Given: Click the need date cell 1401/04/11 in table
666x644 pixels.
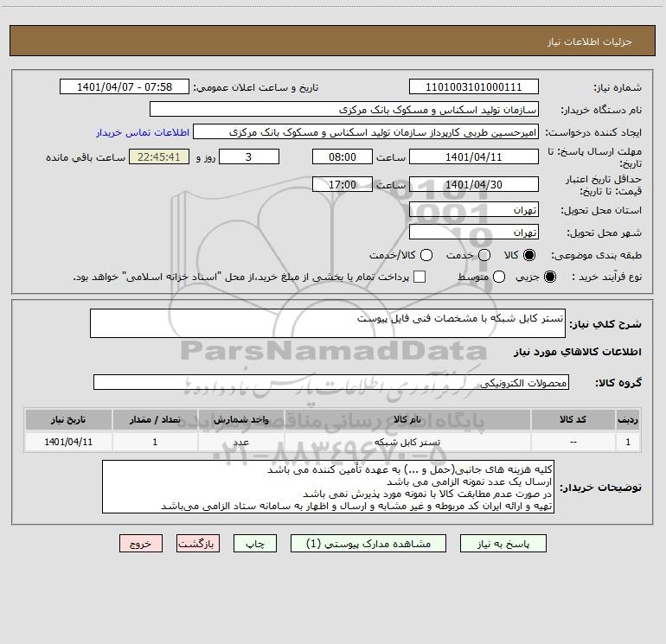Looking at the screenshot, I should [x=68, y=442].
